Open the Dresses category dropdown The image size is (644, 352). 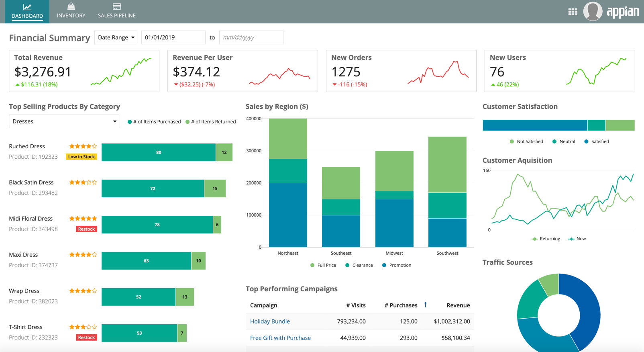64,121
